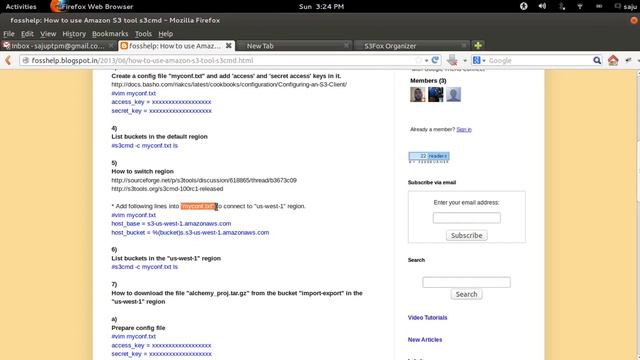This screenshot has width=640, height=360.
Task: Switch to the Inbox Gmail tab
Action: (58, 46)
